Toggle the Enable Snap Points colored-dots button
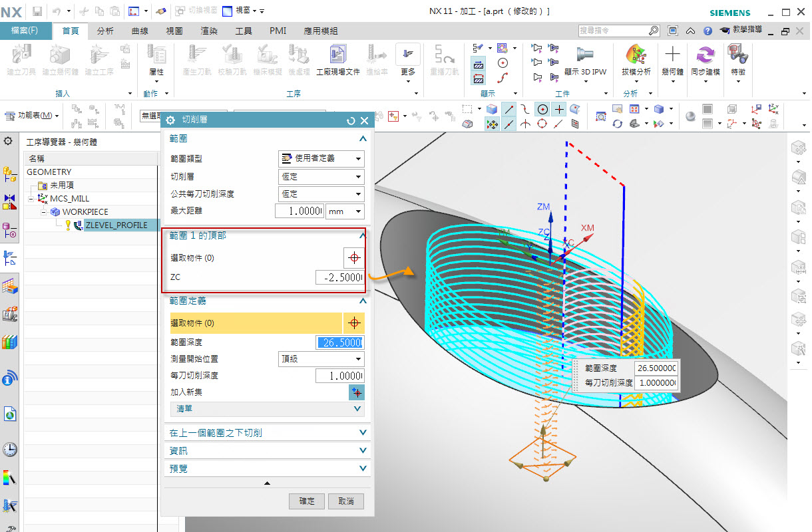The width and height of the screenshot is (812, 532). [x=493, y=124]
